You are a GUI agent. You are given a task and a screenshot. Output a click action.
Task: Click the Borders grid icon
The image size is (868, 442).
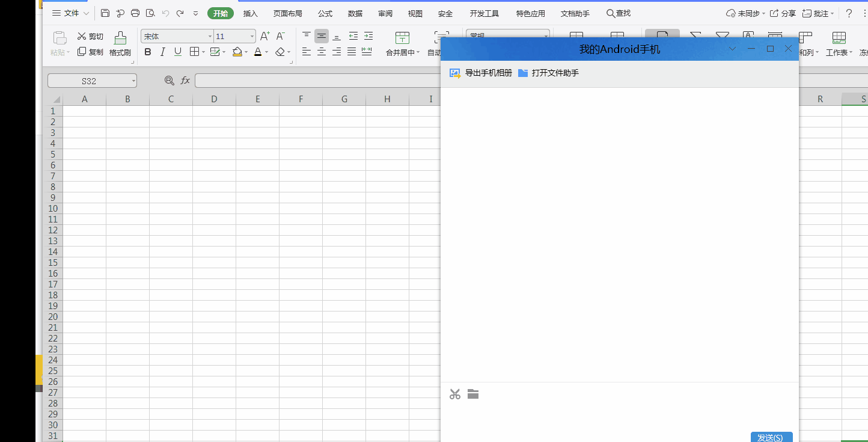coord(194,52)
